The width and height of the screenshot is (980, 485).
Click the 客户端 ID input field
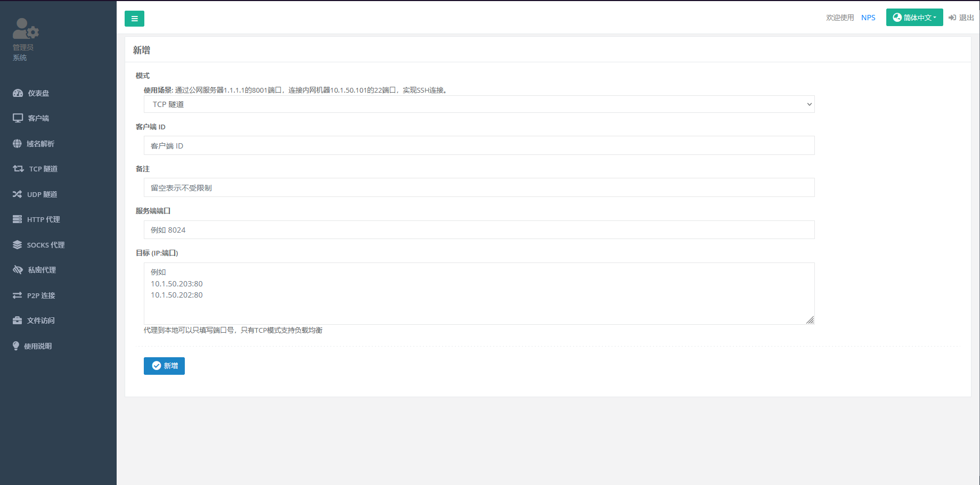479,145
